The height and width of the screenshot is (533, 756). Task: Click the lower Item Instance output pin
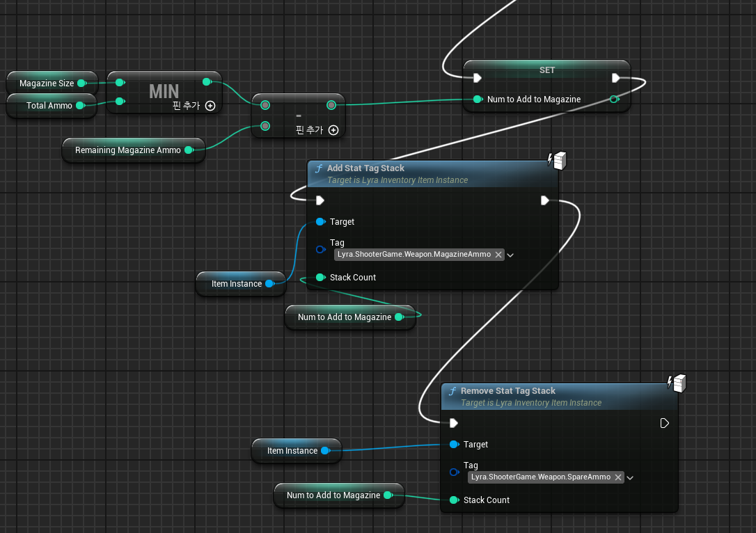click(326, 451)
